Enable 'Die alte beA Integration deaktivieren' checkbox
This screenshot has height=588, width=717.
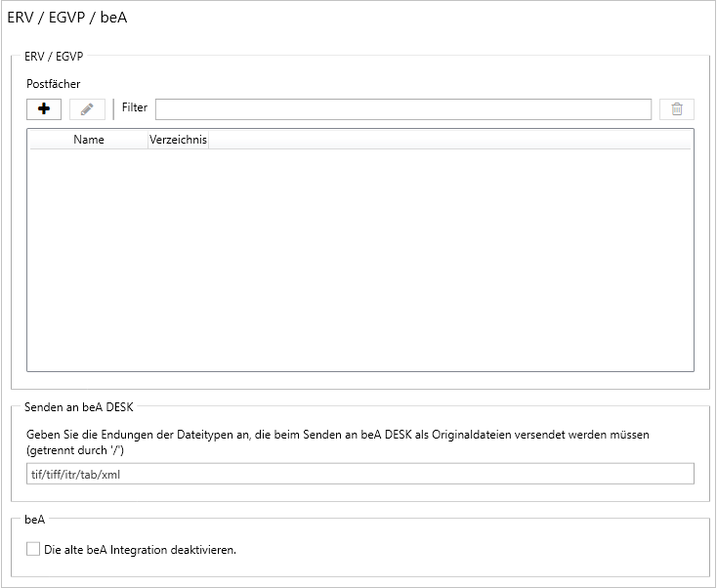click(x=33, y=549)
